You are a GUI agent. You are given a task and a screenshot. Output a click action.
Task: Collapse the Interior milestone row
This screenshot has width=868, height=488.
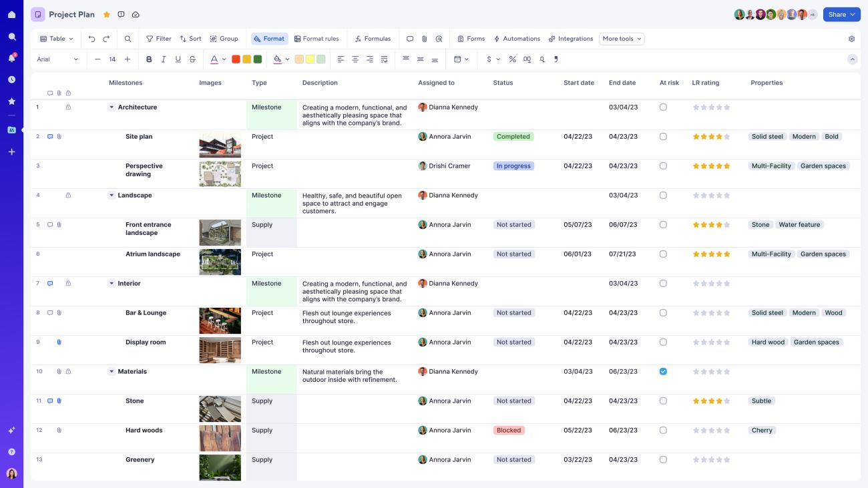tap(112, 283)
